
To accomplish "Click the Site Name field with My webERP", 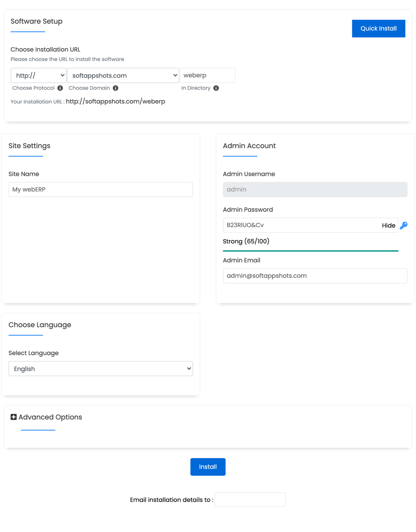I will (100, 190).
